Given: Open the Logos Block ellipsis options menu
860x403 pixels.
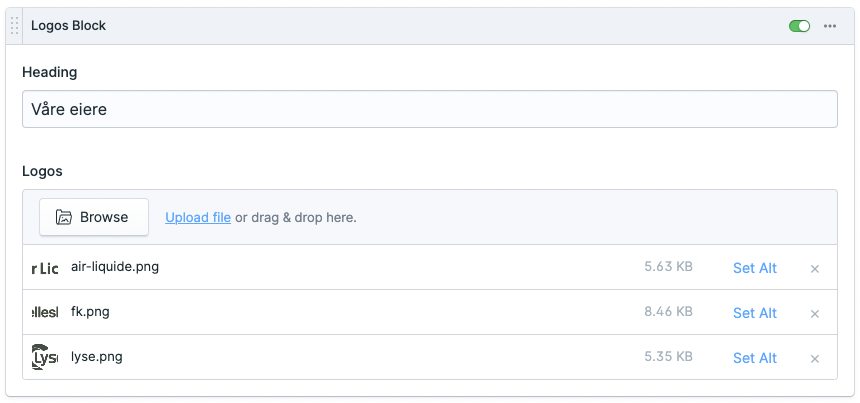Looking at the screenshot, I should [830, 26].
